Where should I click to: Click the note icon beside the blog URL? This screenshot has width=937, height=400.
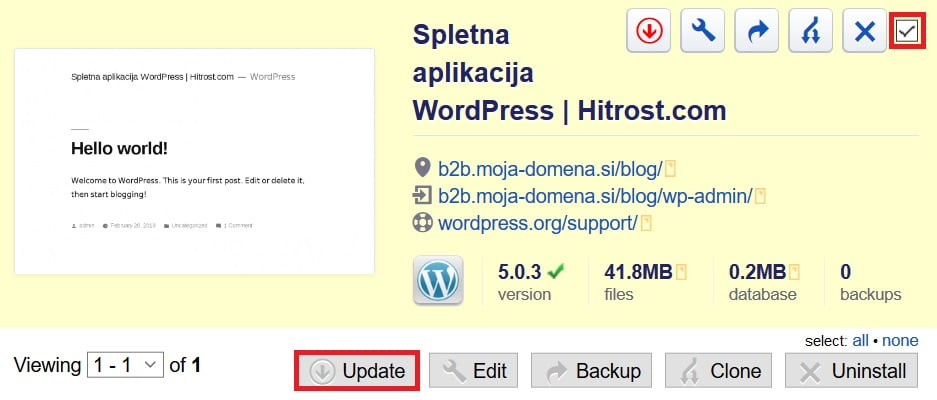(x=670, y=169)
